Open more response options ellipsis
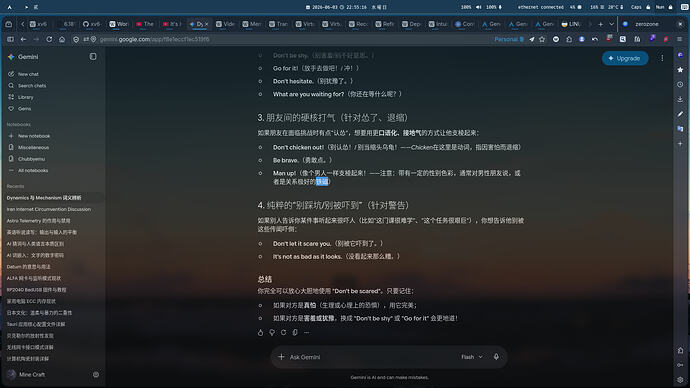The image size is (690, 388). (307, 333)
